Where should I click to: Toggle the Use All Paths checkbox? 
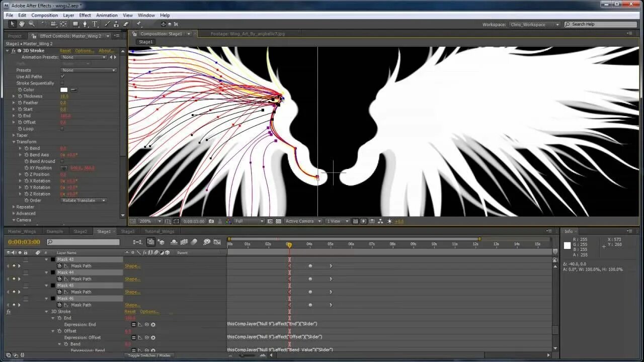[x=62, y=76]
